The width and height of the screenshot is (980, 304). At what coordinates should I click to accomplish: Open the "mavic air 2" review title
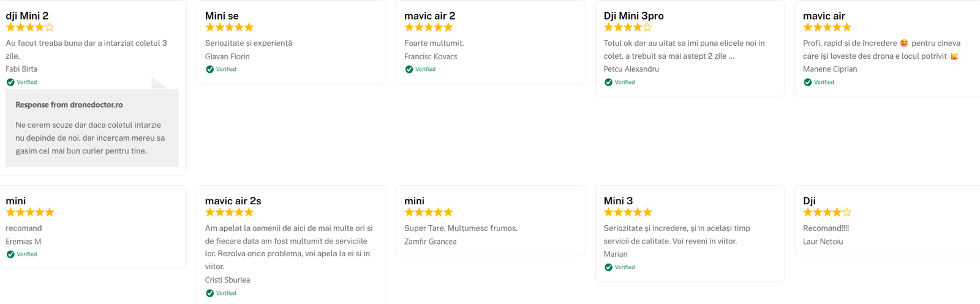[x=429, y=16]
